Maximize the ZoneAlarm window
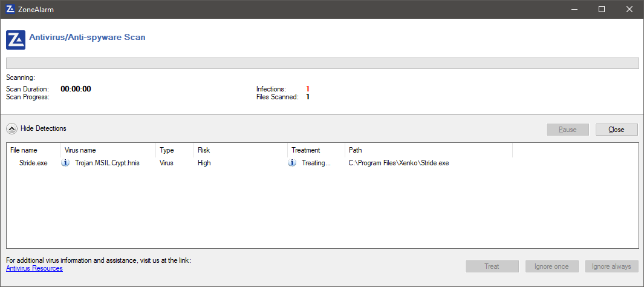The image size is (644, 287). (602, 9)
